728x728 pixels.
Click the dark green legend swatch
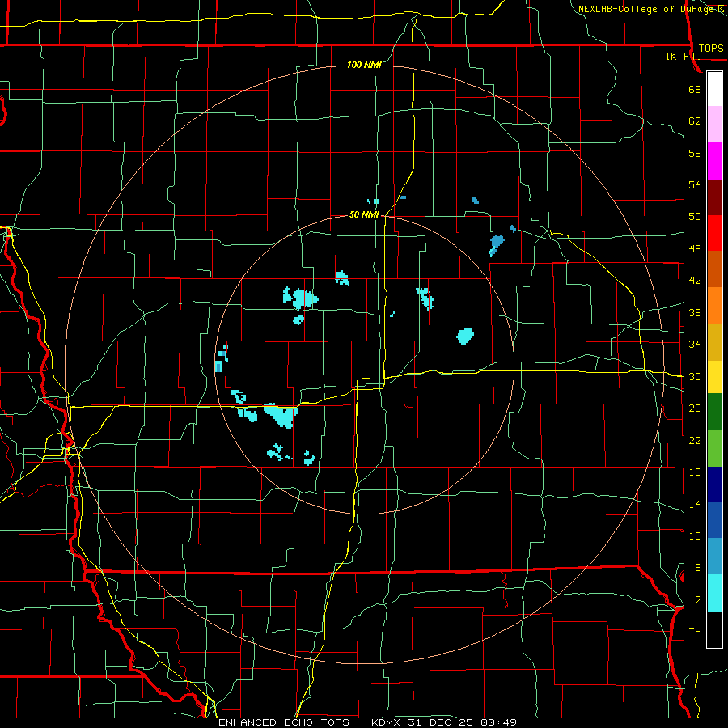714,412
